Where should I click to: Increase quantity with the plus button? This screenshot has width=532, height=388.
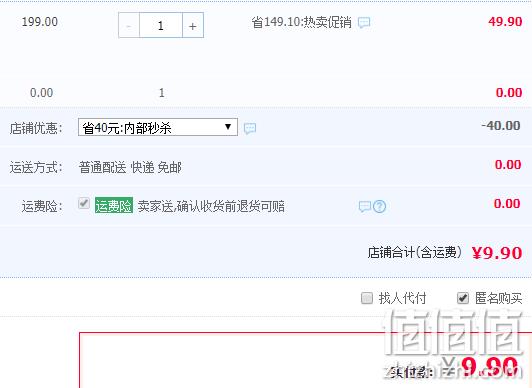tap(193, 25)
